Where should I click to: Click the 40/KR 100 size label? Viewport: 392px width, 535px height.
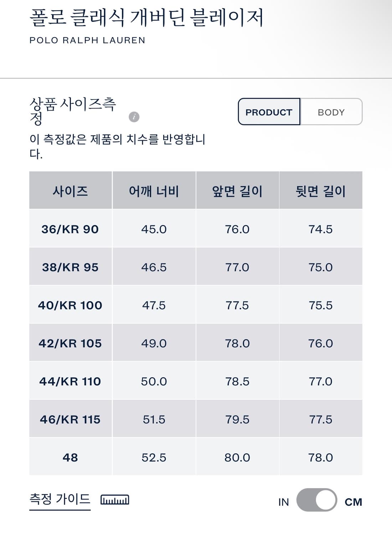tap(71, 305)
